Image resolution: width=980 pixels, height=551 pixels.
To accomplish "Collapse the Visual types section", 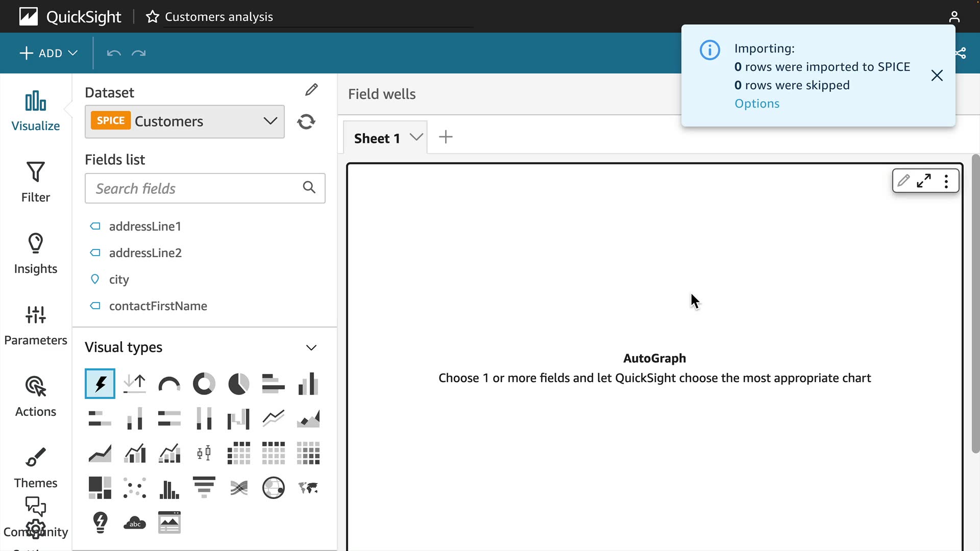I will pyautogui.click(x=311, y=347).
